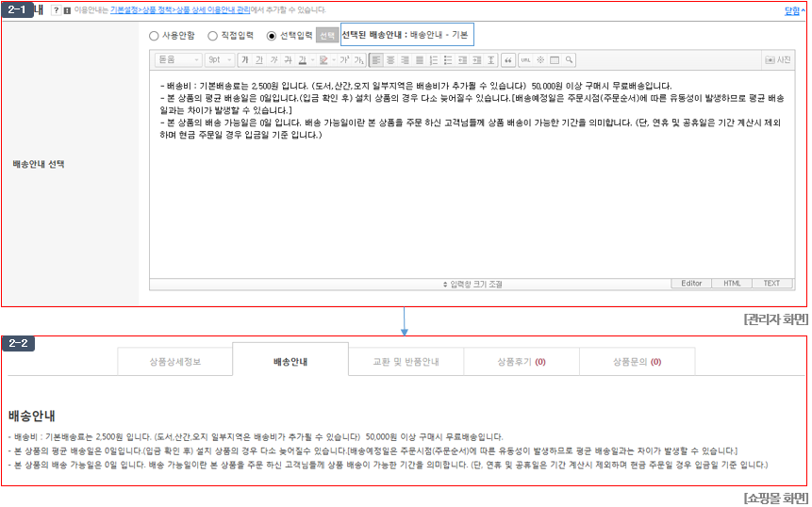
Task: Switch editor to Editor mode
Action: [691, 284]
